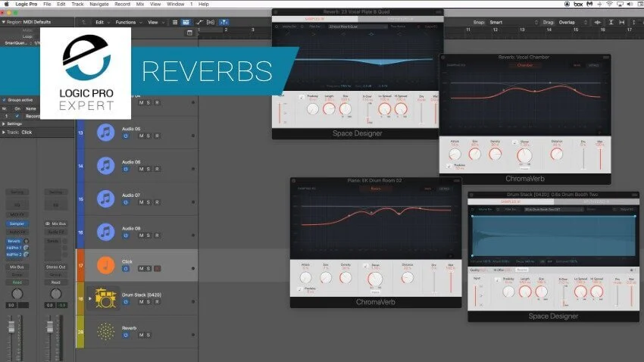Solo the Audio 07 track
Screen dimensions: 644x362
(148, 202)
